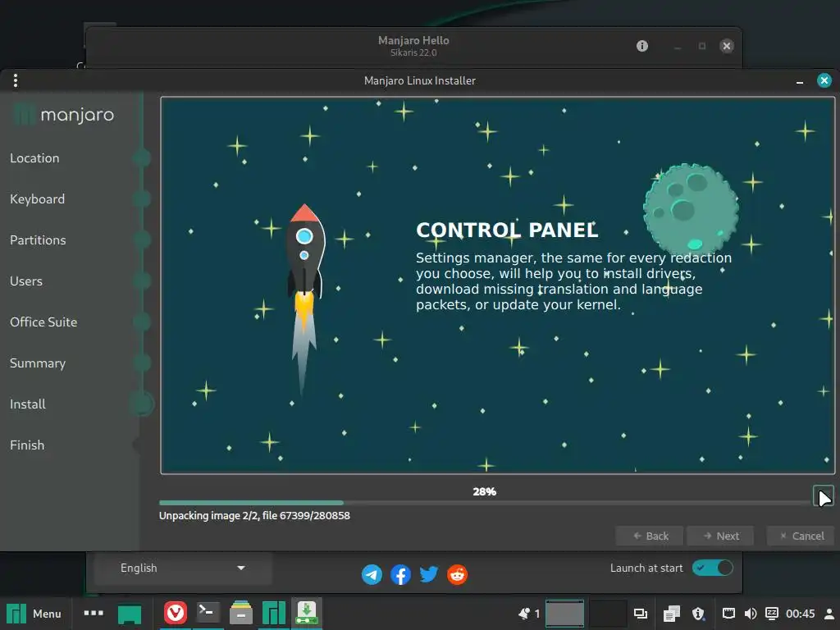Select the Partitions step in sidebar
Screen dimensions: 840x630
click(x=38, y=240)
